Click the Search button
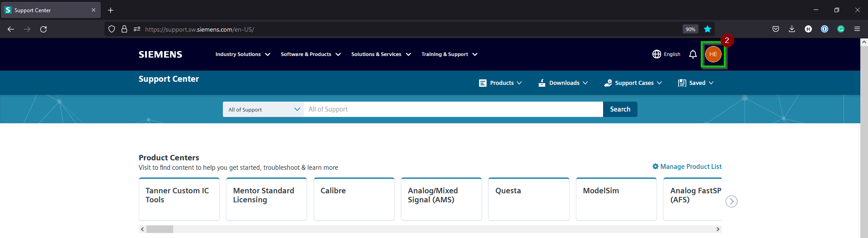868x238 pixels. (620, 109)
